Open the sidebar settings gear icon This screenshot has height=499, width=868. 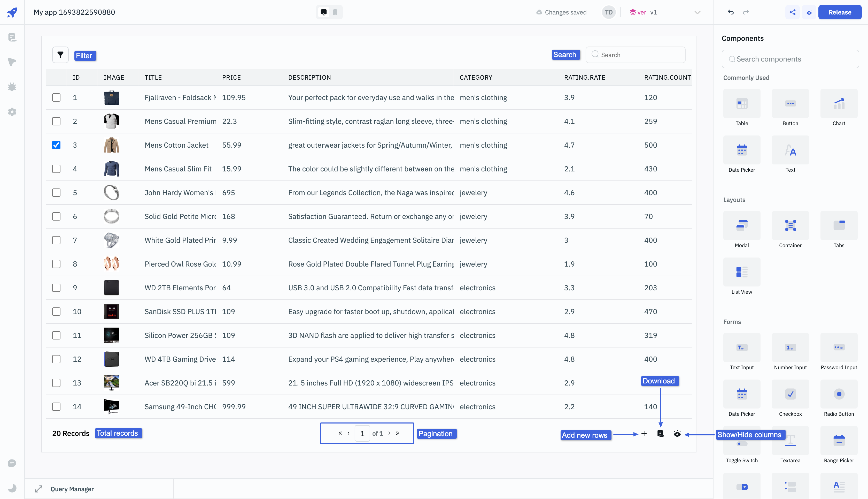tap(12, 112)
